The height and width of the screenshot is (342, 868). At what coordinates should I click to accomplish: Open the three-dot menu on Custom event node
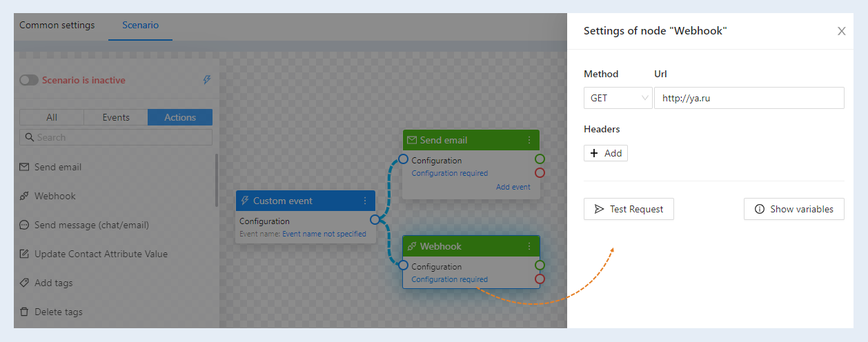click(x=365, y=201)
